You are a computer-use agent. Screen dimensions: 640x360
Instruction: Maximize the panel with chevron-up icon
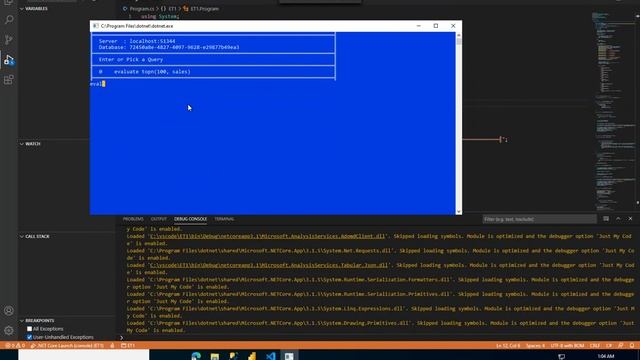pos(618,219)
